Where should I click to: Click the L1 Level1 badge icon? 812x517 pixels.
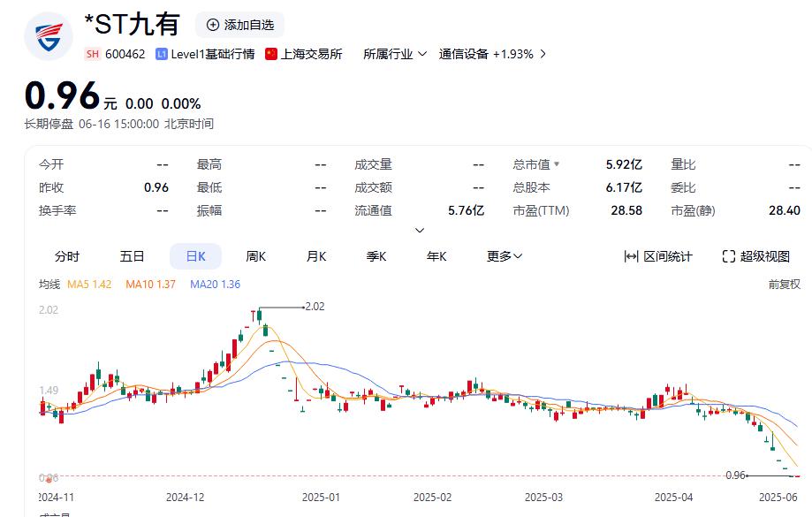point(162,54)
